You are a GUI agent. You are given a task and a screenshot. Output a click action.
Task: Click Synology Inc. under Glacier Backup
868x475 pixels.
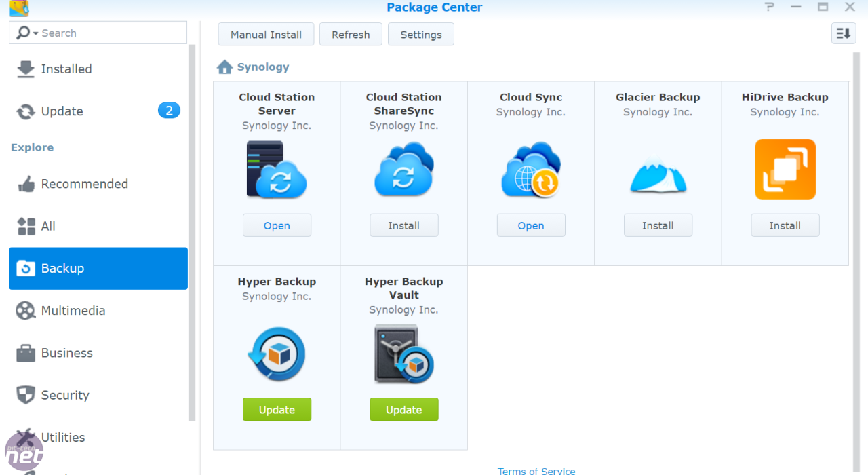click(x=658, y=112)
